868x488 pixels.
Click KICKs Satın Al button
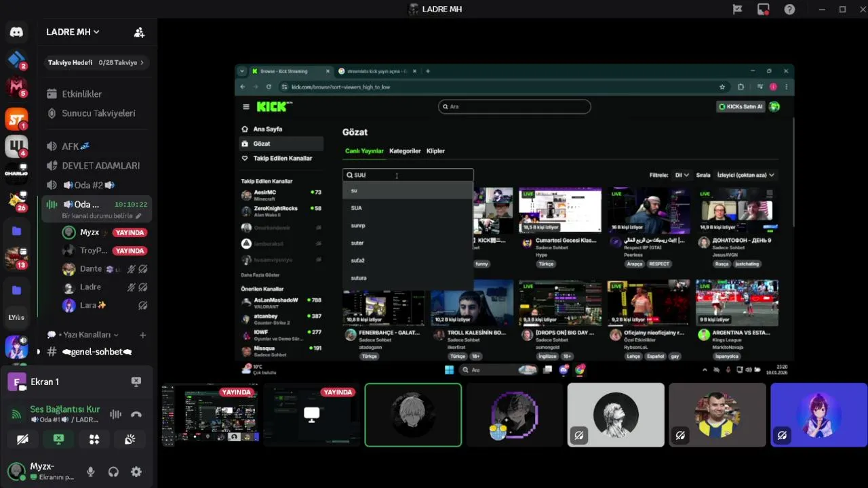tap(741, 106)
